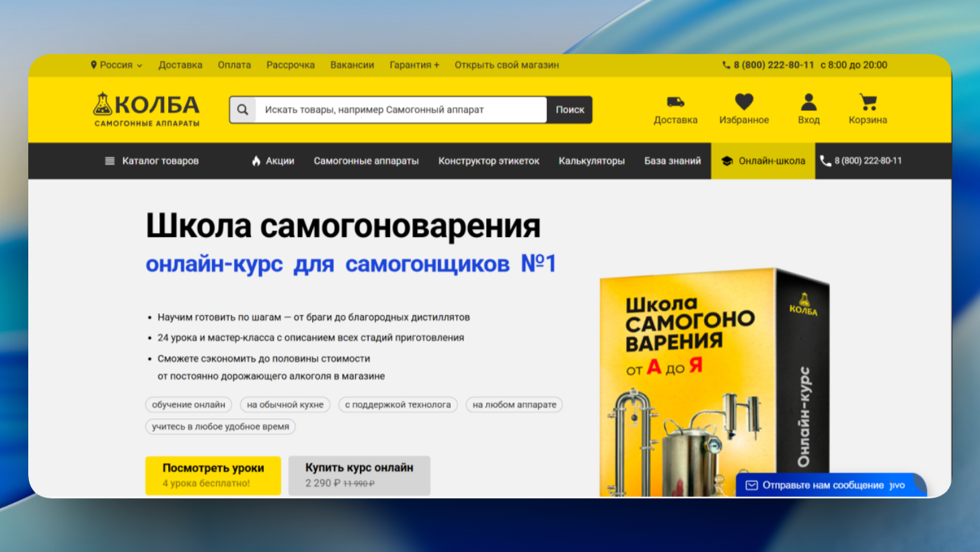980x552 pixels.
Task: Click the search magnifier icon
Action: click(243, 110)
